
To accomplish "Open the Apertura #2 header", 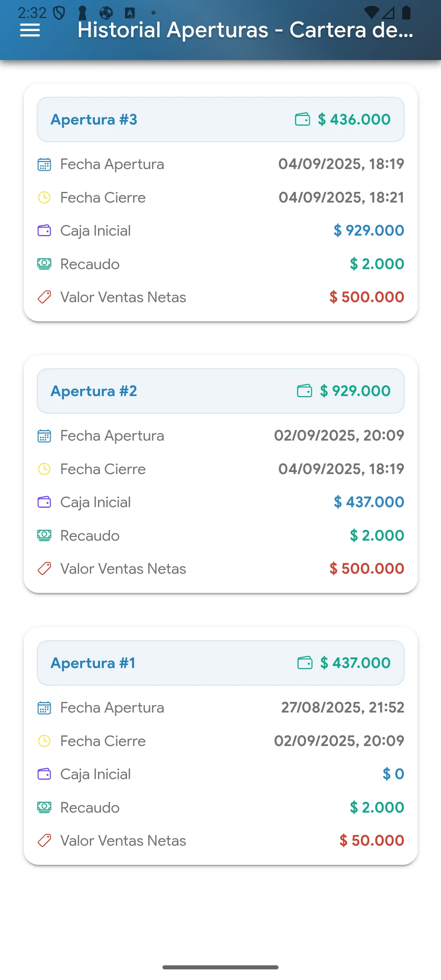I will 220,391.
